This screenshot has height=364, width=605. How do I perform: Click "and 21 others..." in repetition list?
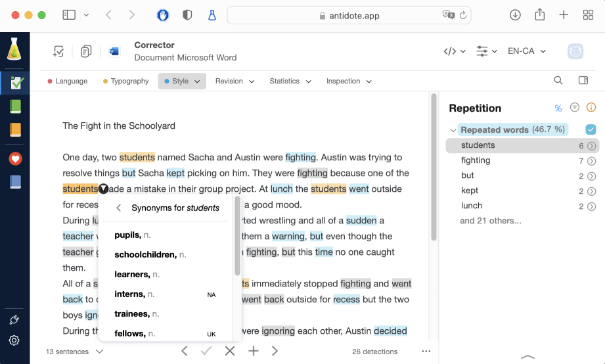(x=491, y=221)
